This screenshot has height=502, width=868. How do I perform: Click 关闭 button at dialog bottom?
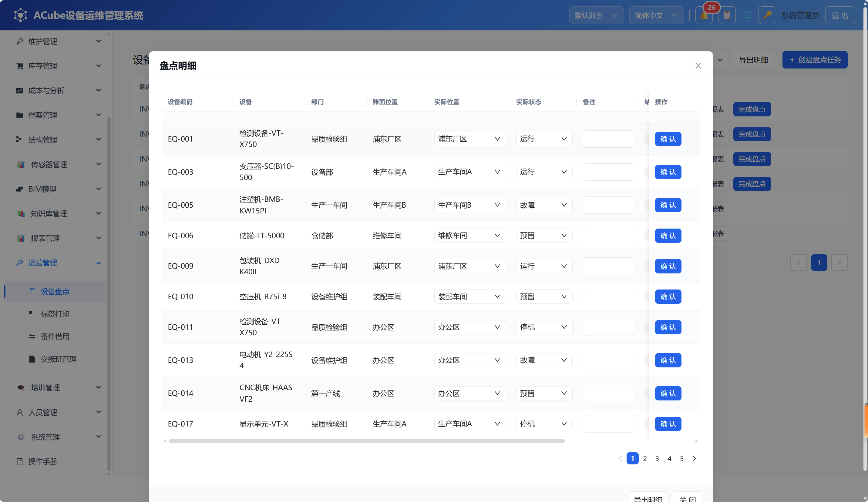(688, 497)
